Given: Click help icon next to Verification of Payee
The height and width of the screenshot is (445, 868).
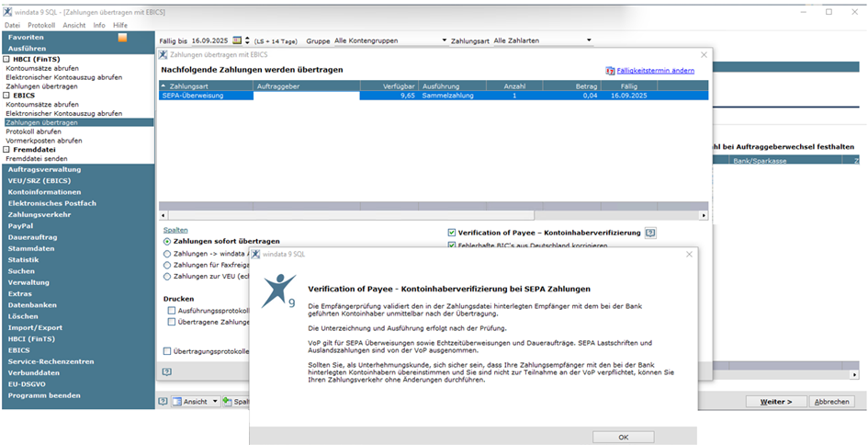Looking at the screenshot, I should [650, 233].
